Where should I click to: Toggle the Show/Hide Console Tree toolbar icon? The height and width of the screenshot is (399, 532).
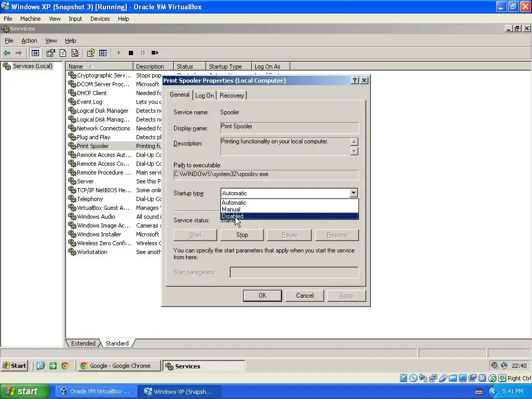tap(35, 53)
